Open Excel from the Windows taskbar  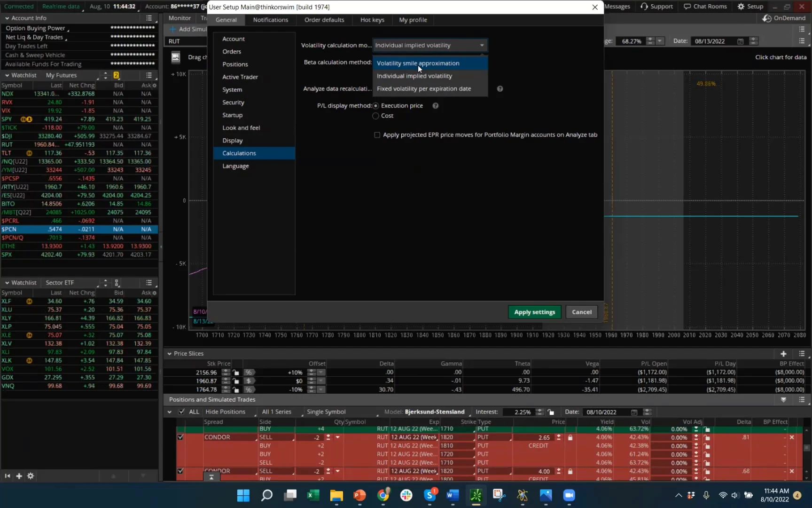tap(313, 495)
